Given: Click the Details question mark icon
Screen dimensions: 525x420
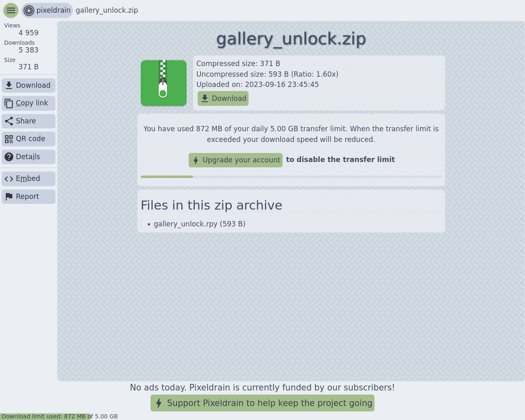Looking at the screenshot, I should (x=9, y=157).
